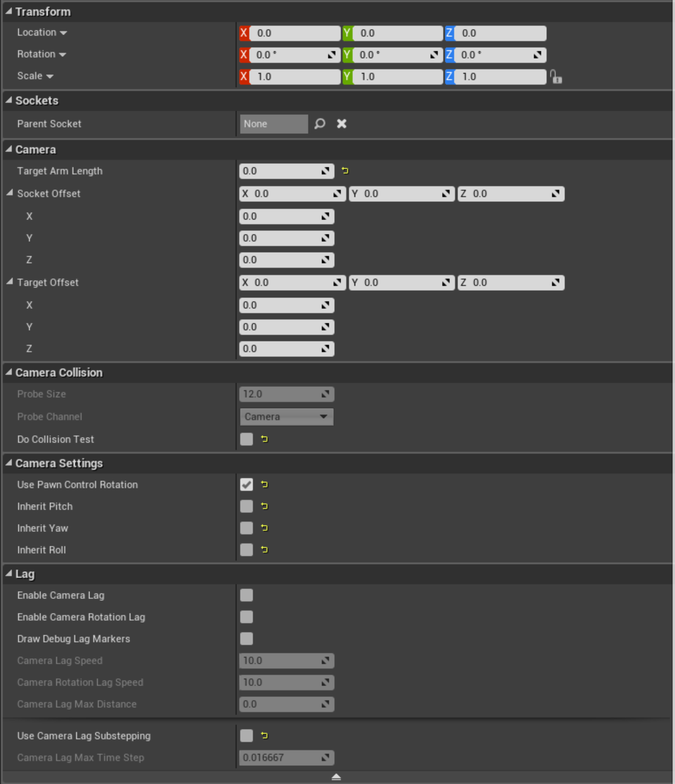Enable Camera Lag checkbox

(x=247, y=595)
